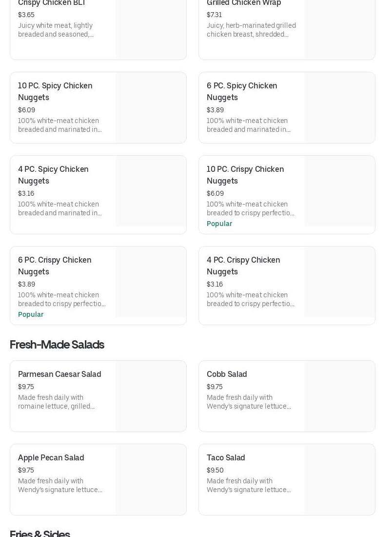The height and width of the screenshot is (537, 392).
Task: Click the 10 PC. Spicy Nuggets image
Action: 151,107
